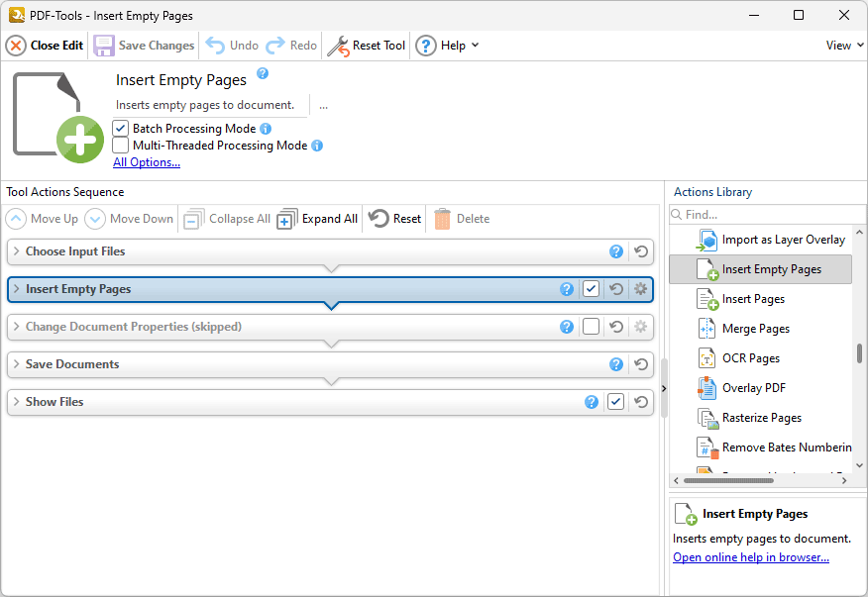
Task: Click Expand All in actions toolbar
Action: (317, 219)
